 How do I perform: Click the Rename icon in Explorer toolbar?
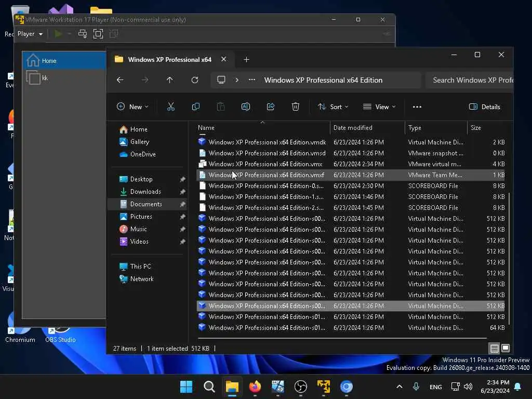(246, 107)
